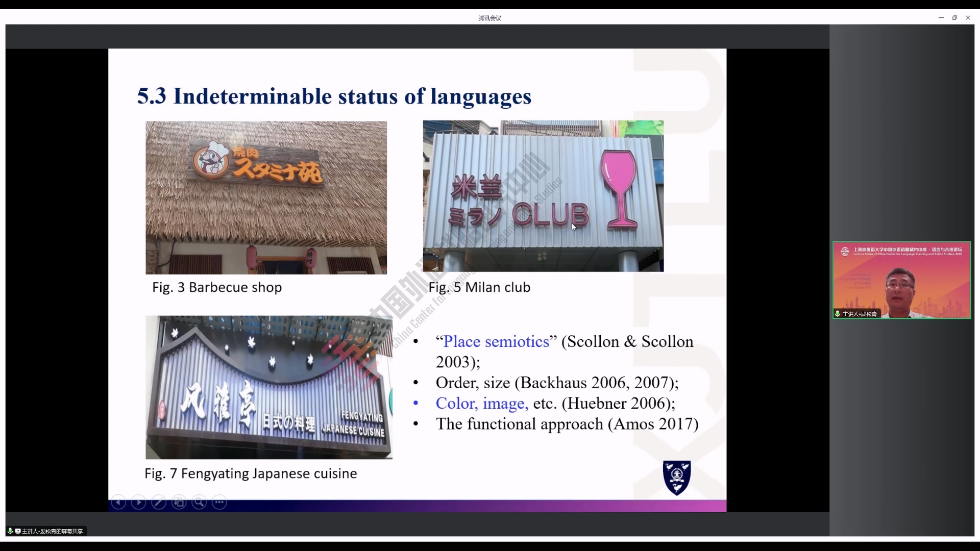The height and width of the screenshot is (551, 980).
Task: Click the presenter name label on the video
Action: pos(860,314)
